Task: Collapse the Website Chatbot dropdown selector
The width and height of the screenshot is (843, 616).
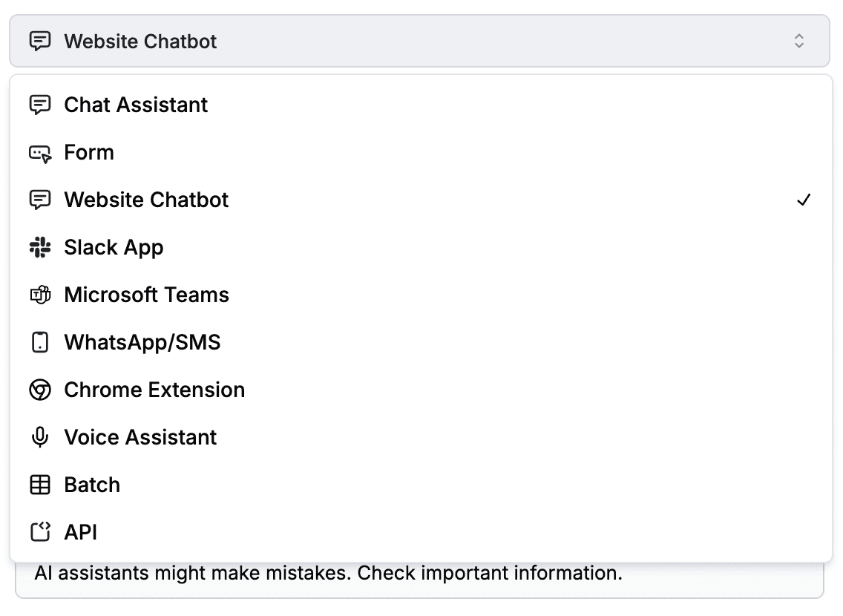Action: tap(419, 42)
